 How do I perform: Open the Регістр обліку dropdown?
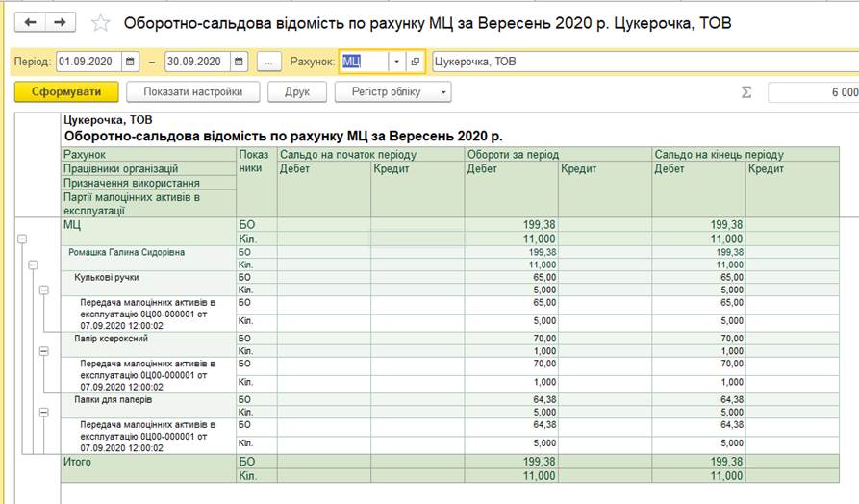(392, 92)
